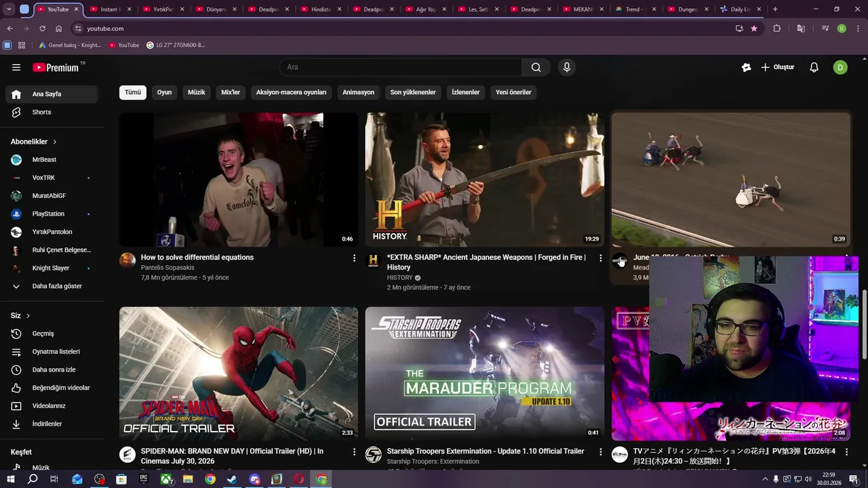Image resolution: width=868 pixels, height=488 pixels.
Task: Open the YouTube hamburger guide menu
Action: (16, 67)
